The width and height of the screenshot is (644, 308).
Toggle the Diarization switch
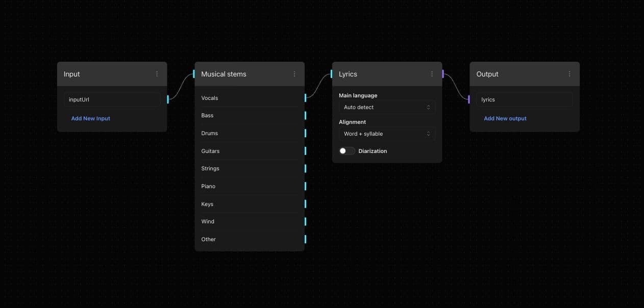click(x=347, y=151)
